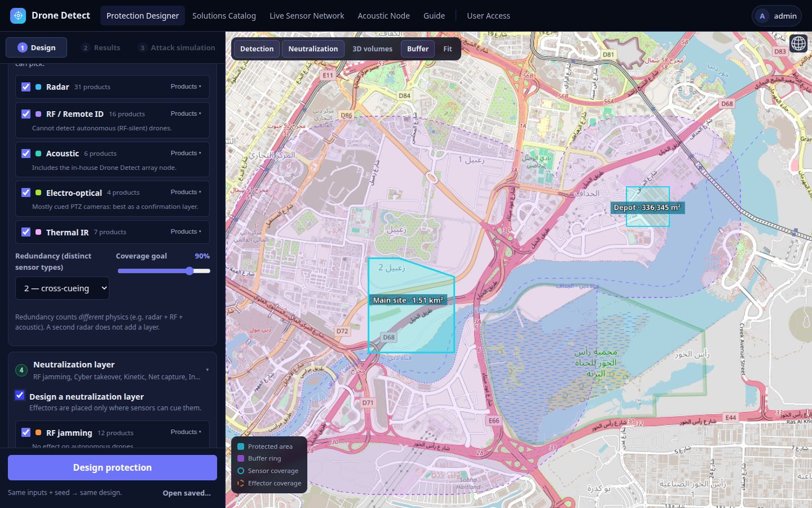
Task: Click the Thermal IR pink dot
Action: (x=38, y=232)
